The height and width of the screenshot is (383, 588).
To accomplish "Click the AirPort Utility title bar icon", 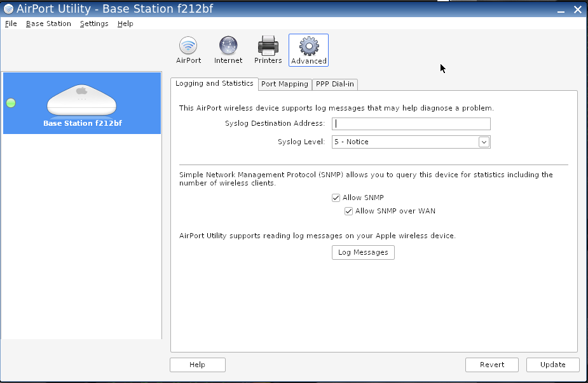I will 8,9.
